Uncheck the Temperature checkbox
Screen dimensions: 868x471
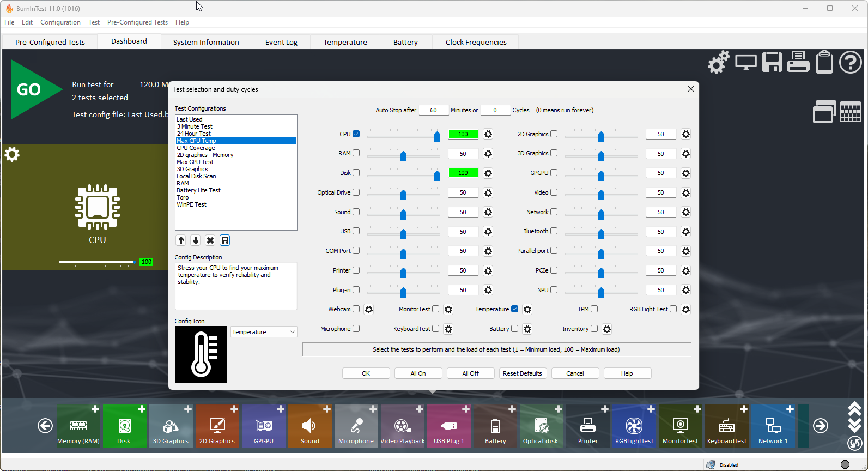(515, 309)
